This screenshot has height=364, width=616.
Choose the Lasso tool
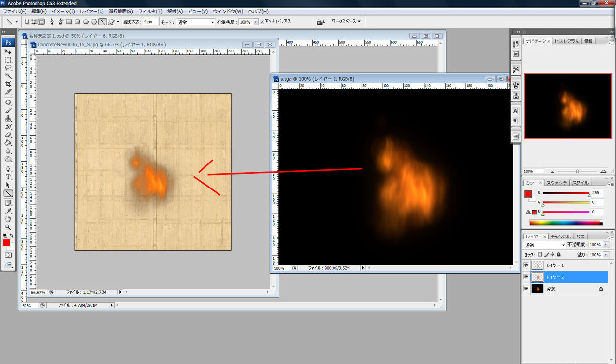[8, 68]
